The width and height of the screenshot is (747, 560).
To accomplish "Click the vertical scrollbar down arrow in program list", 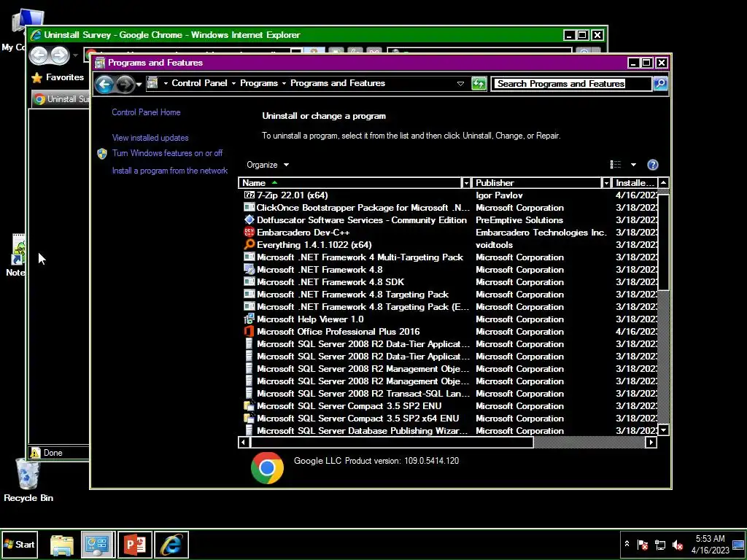I will (663, 430).
